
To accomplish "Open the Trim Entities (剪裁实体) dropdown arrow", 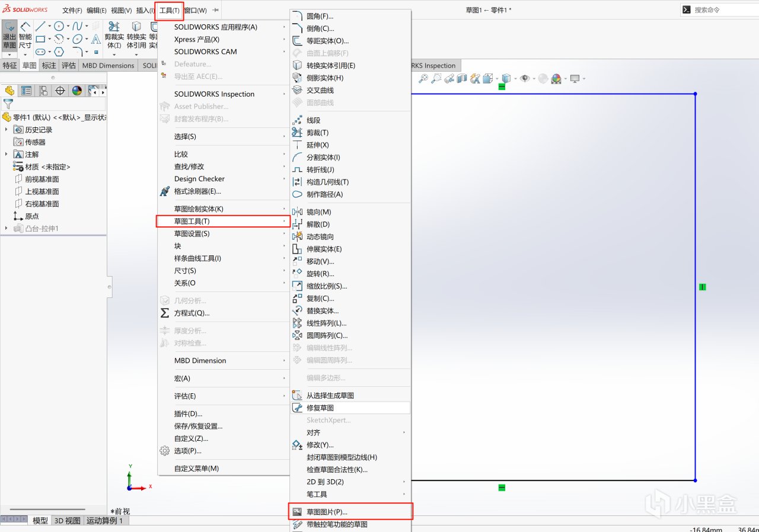I will tap(114, 55).
